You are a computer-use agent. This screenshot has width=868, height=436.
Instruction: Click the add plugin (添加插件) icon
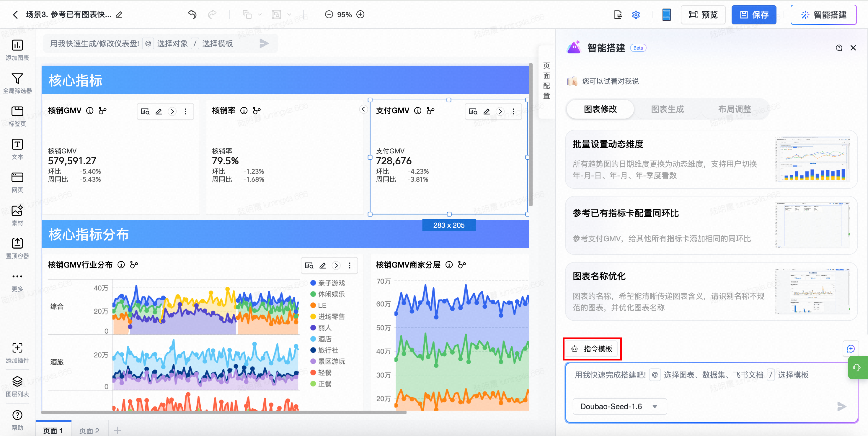pyautogui.click(x=17, y=348)
